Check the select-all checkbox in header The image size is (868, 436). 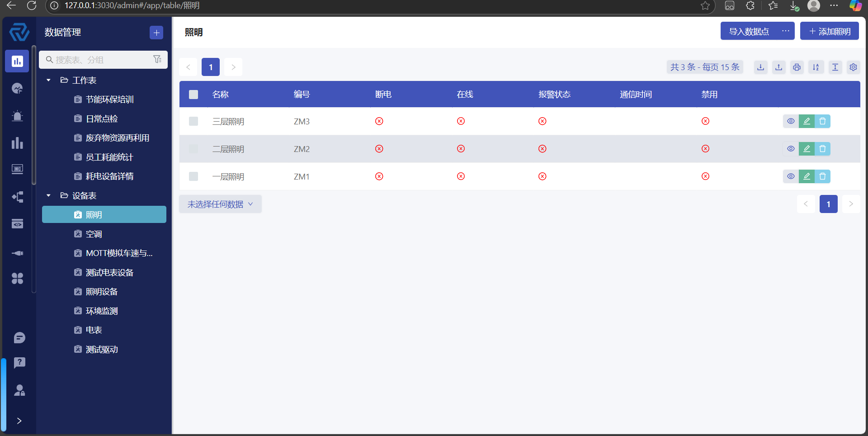(x=193, y=95)
